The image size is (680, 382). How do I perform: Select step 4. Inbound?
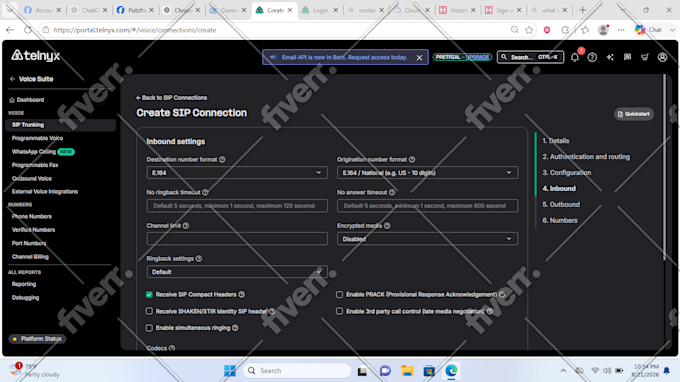coord(559,189)
